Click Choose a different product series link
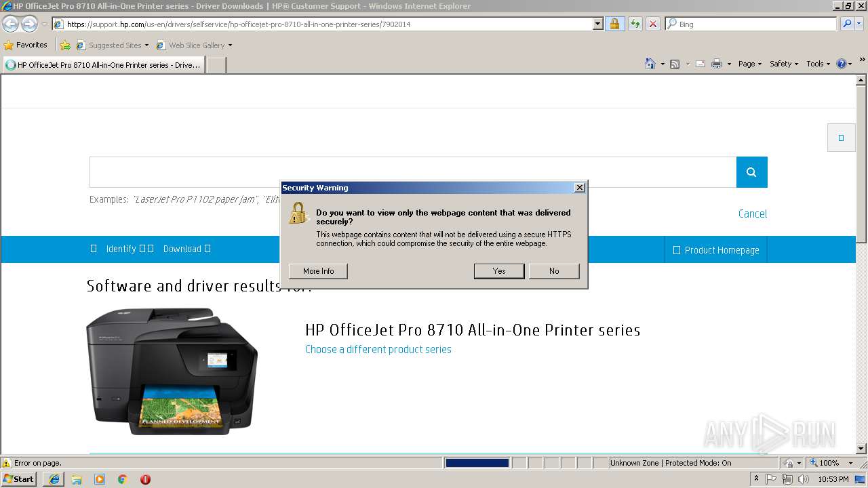The width and height of the screenshot is (868, 488). point(378,350)
